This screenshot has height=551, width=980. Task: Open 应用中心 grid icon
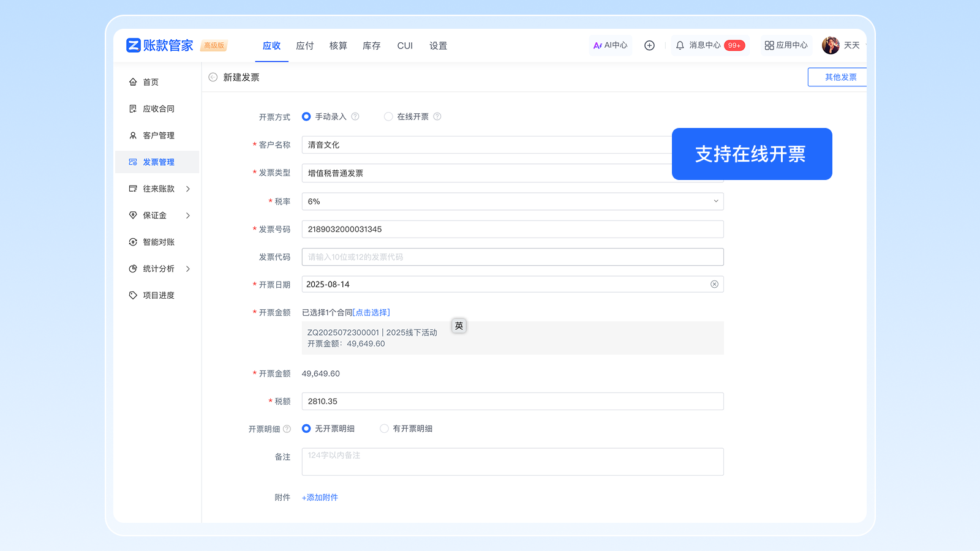pyautogui.click(x=769, y=45)
